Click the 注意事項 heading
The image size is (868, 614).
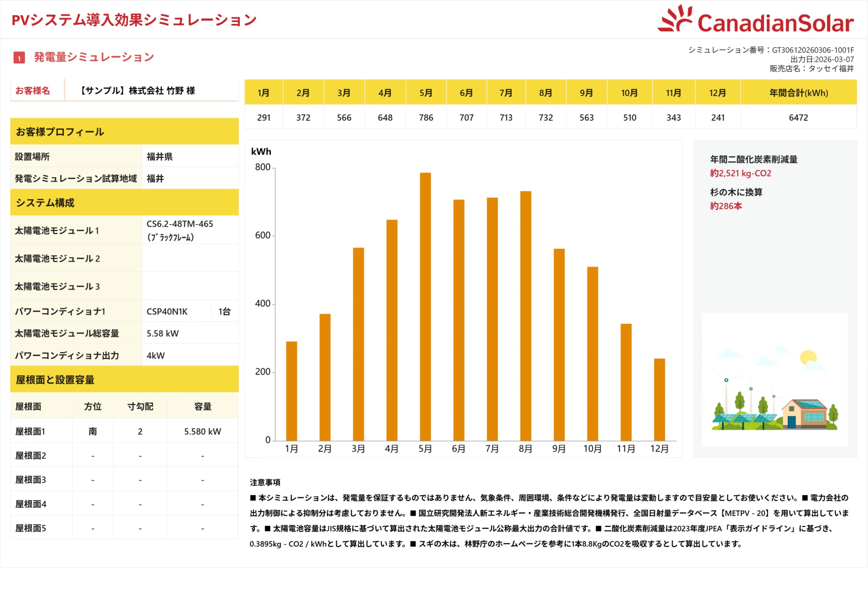(x=265, y=482)
